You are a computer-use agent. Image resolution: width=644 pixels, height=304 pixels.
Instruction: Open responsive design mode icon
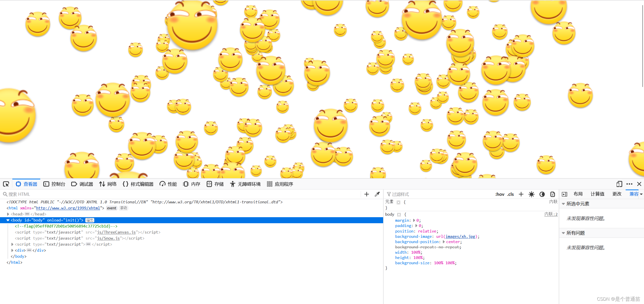619,184
